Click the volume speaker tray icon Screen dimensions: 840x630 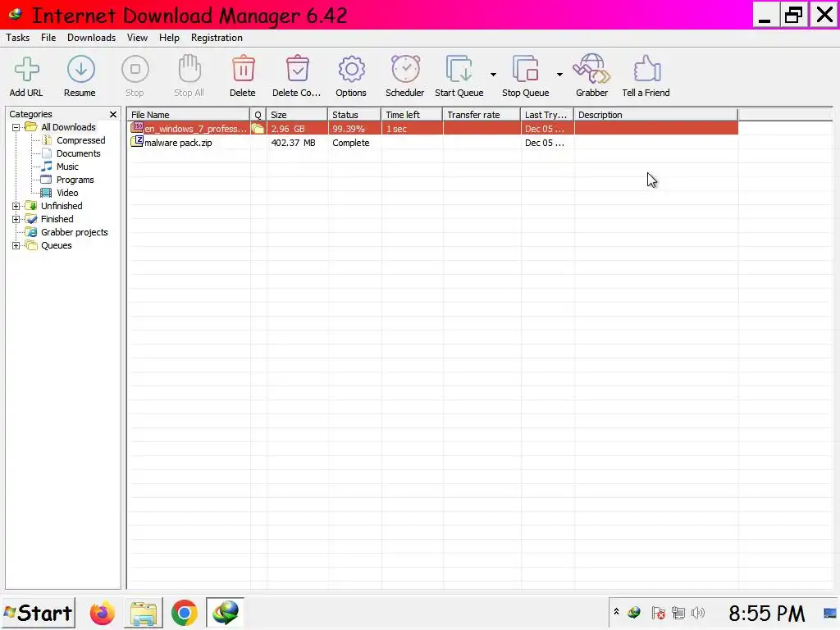click(697, 613)
